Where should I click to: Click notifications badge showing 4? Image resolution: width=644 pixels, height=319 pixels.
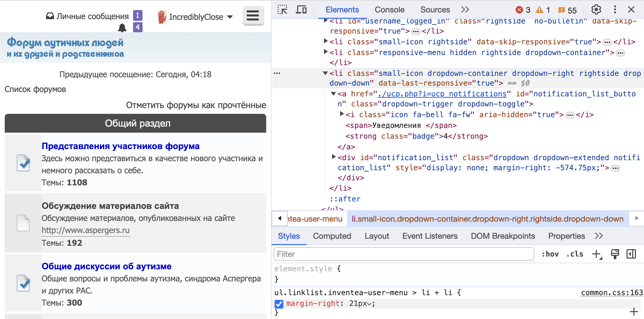point(138,27)
